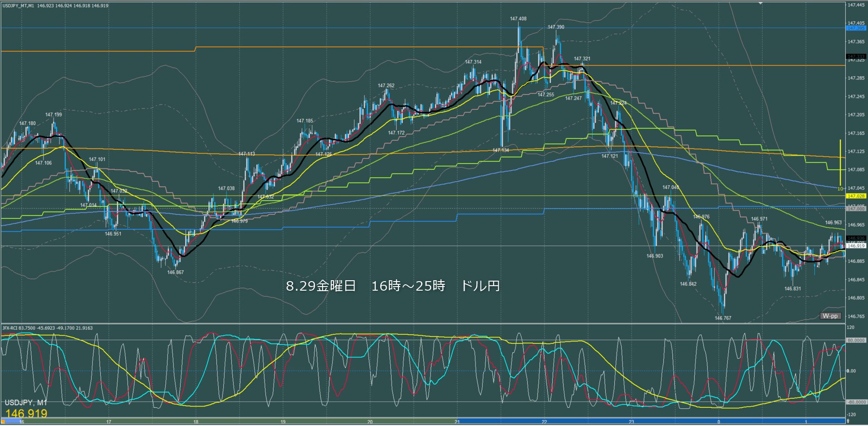The image size is (868, 426).
Task: Click the W-pp button
Action: click(x=830, y=316)
